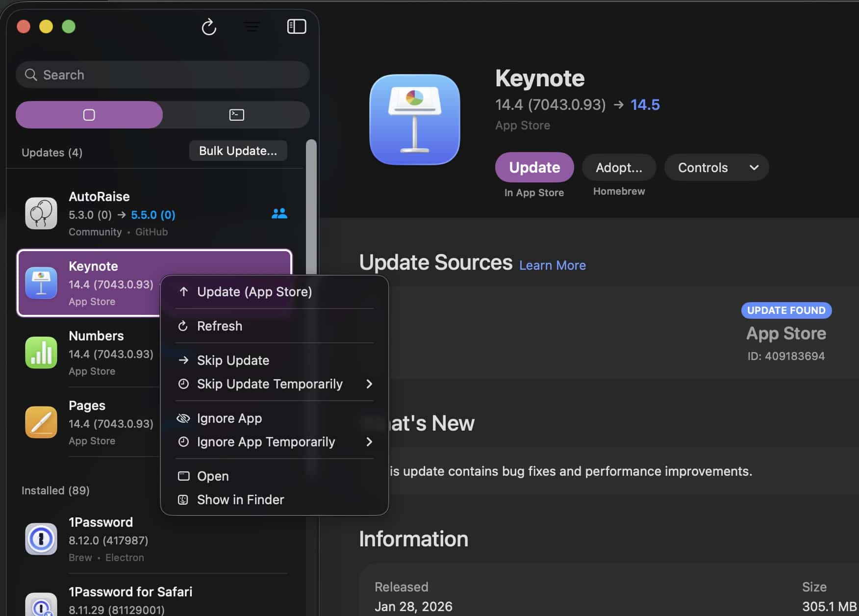Open the filter list icon in toolbar
This screenshot has height=616, width=859.
(252, 27)
